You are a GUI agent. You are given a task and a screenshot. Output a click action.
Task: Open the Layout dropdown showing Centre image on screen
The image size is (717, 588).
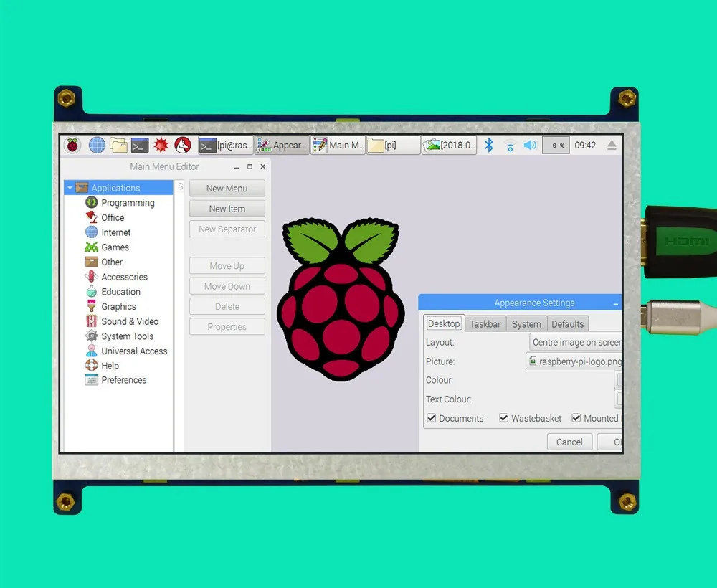pos(575,343)
